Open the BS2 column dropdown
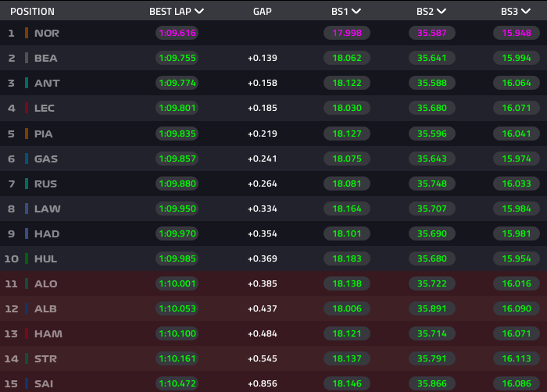Image resolution: width=547 pixels, height=392 pixels. [x=442, y=12]
